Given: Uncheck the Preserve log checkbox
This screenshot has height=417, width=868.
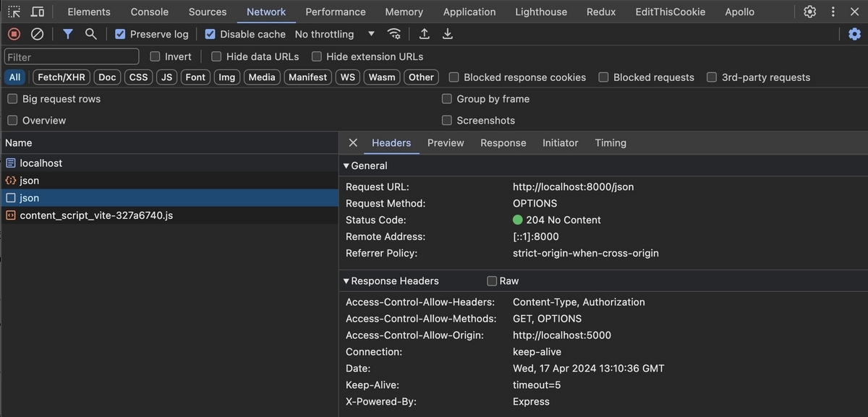Looking at the screenshot, I should click(x=120, y=34).
